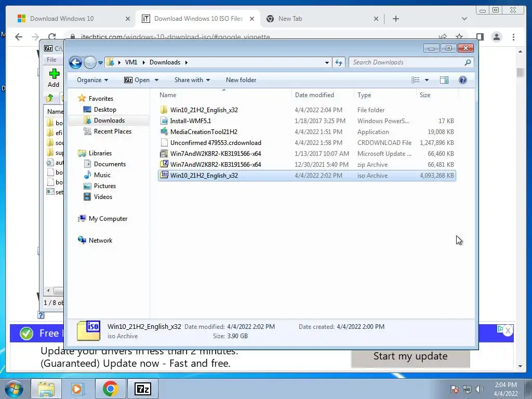
Task: Click the volume speaker tray icon
Action: (479, 389)
